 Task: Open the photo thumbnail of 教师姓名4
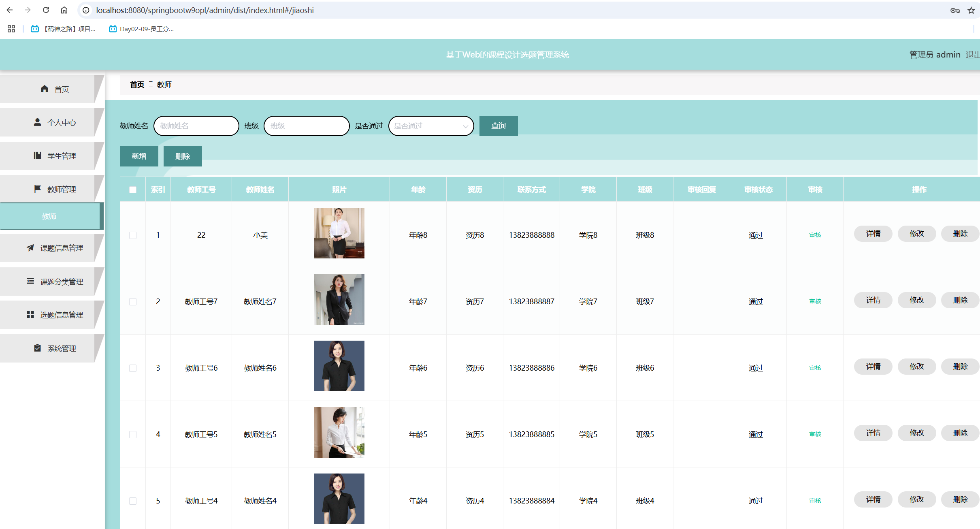click(x=339, y=499)
